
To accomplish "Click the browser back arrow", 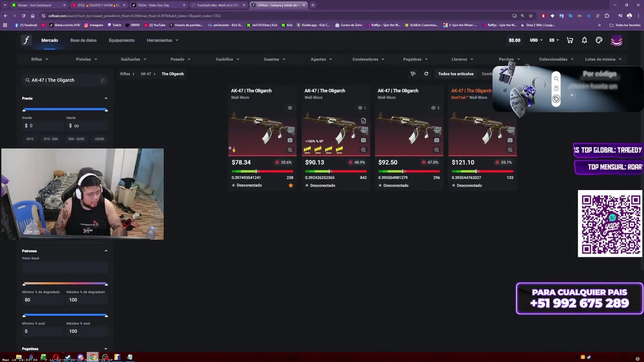I will [x=6, y=16].
